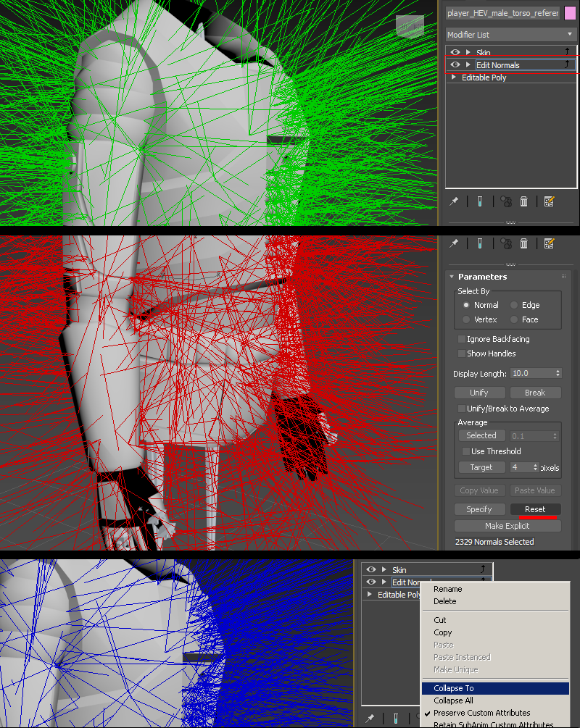Image resolution: width=580 pixels, height=728 pixels.
Task: Toggle Preserve Custom Attributes menu item
Action: [x=495, y=713]
